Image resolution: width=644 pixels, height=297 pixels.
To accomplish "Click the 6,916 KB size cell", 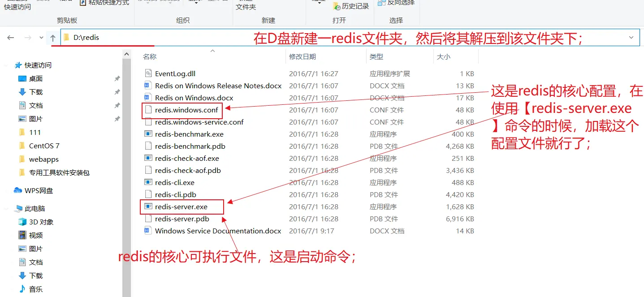I will tap(460, 219).
